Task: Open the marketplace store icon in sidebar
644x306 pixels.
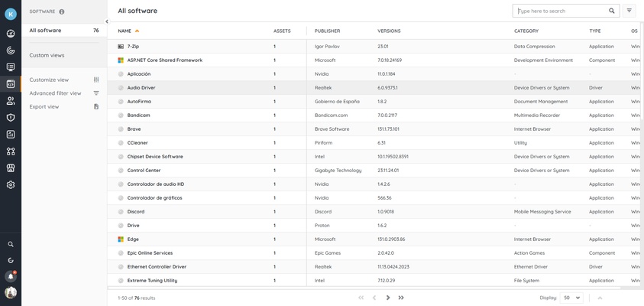Action: [11, 168]
